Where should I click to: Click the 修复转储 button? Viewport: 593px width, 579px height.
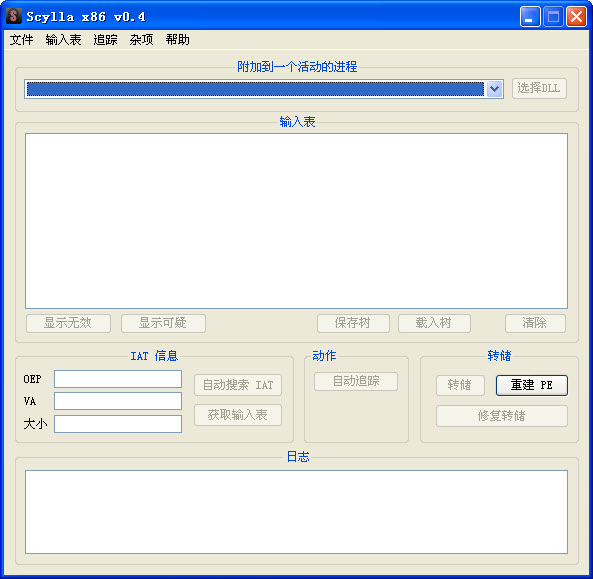click(x=501, y=416)
